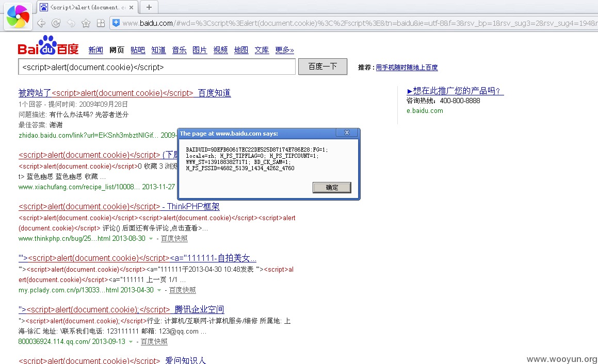
Task: Open 百度快照 for the my.pclady.com.cn result
Action: (182, 290)
